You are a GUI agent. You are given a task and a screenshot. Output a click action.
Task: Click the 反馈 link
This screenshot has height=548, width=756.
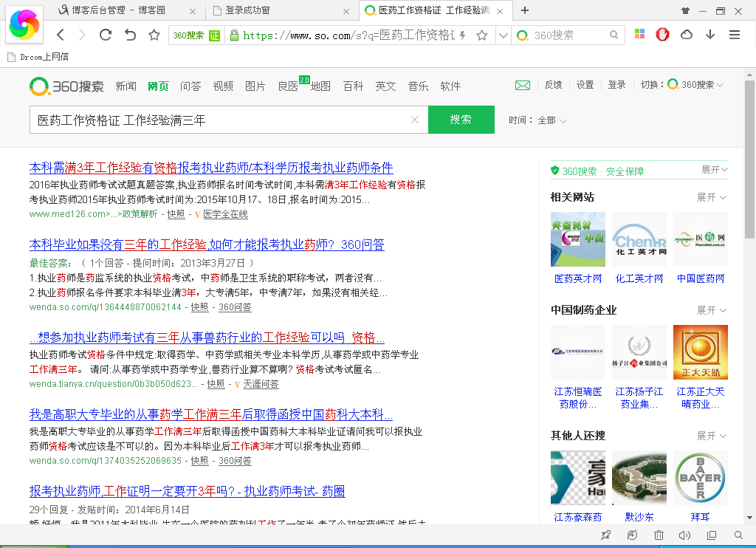553,85
